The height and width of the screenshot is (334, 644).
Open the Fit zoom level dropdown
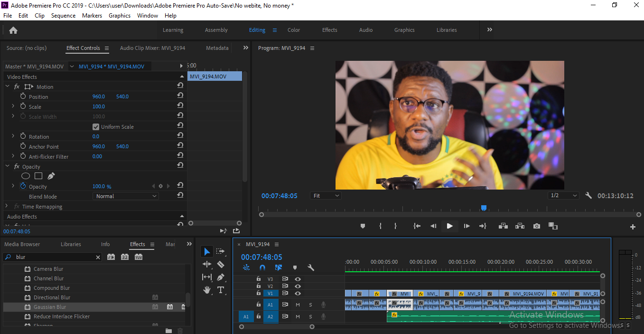(x=327, y=196)
